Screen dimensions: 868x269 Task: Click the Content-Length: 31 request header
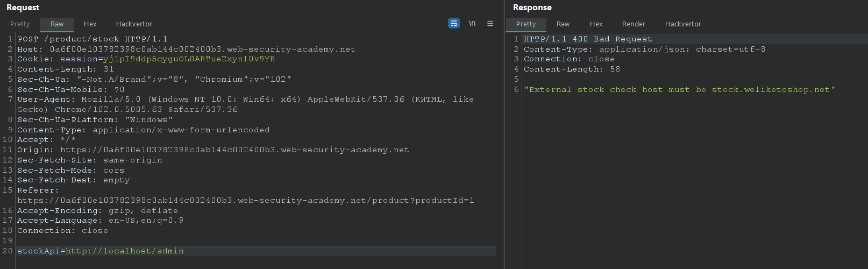tap(66, 69)
